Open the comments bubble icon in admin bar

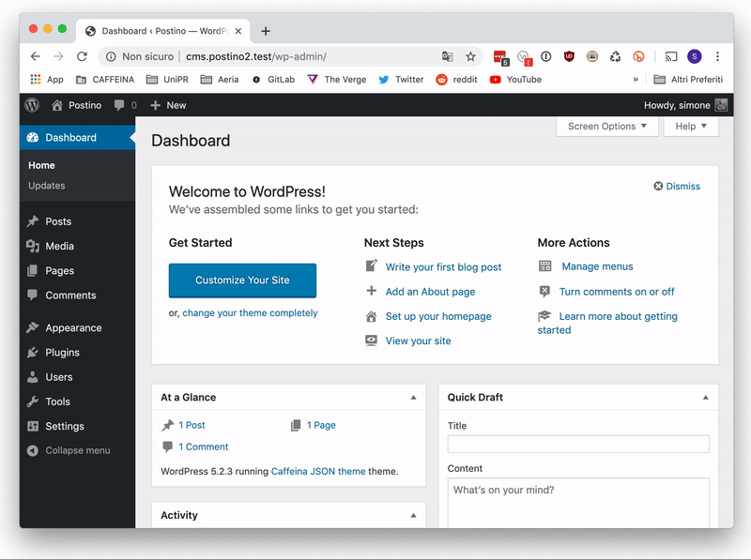click(119, 105)
